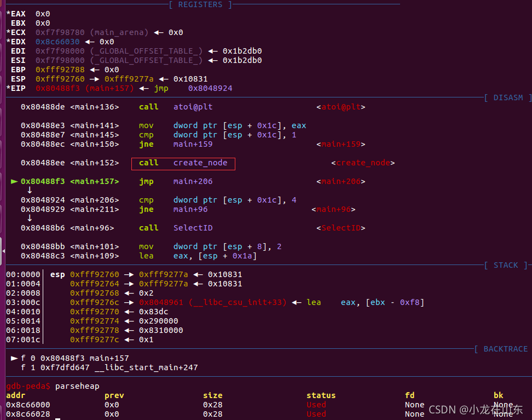Select ECX value 0xf7f98780
Screen dimensions: 532x420
(60, 33)
